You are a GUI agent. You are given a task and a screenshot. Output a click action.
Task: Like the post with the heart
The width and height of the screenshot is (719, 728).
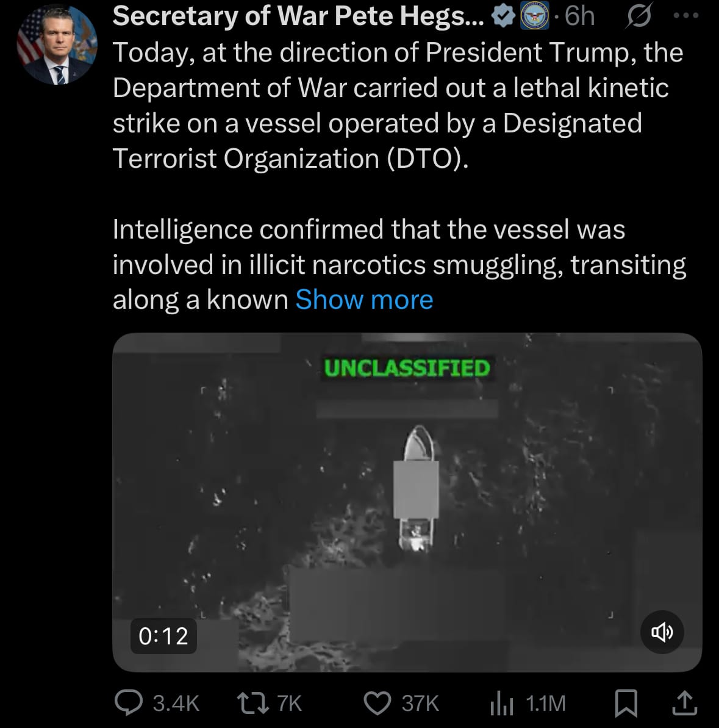(377, 703)
